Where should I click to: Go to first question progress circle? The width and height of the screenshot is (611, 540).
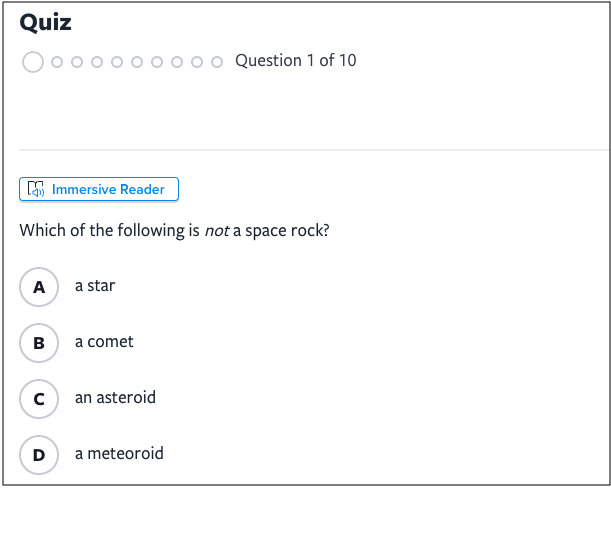[x=33, y=62]
